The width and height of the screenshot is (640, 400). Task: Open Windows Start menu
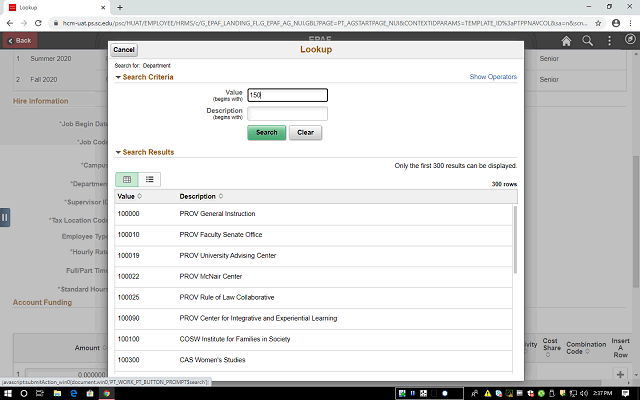[7, 393]
